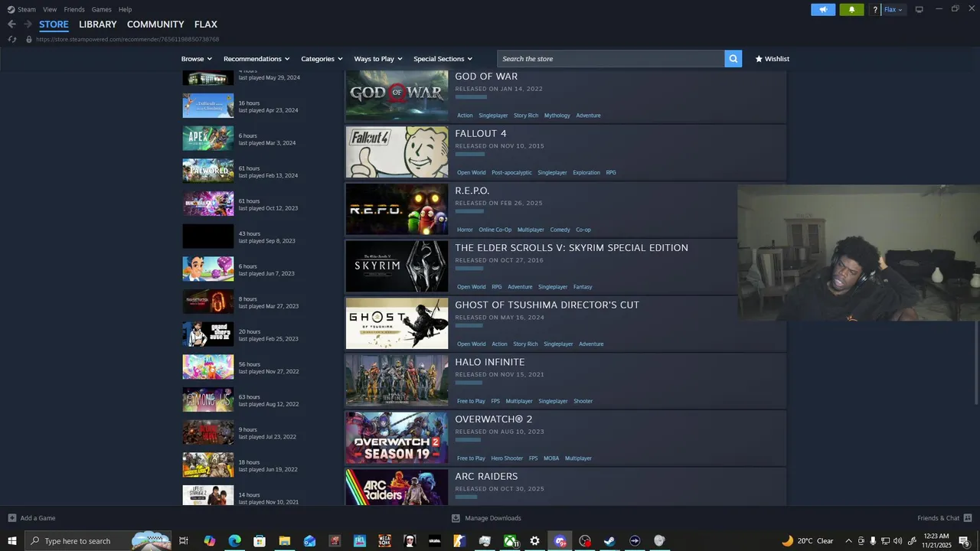Open Big Picture mode monitor icon

click(920, 9)
